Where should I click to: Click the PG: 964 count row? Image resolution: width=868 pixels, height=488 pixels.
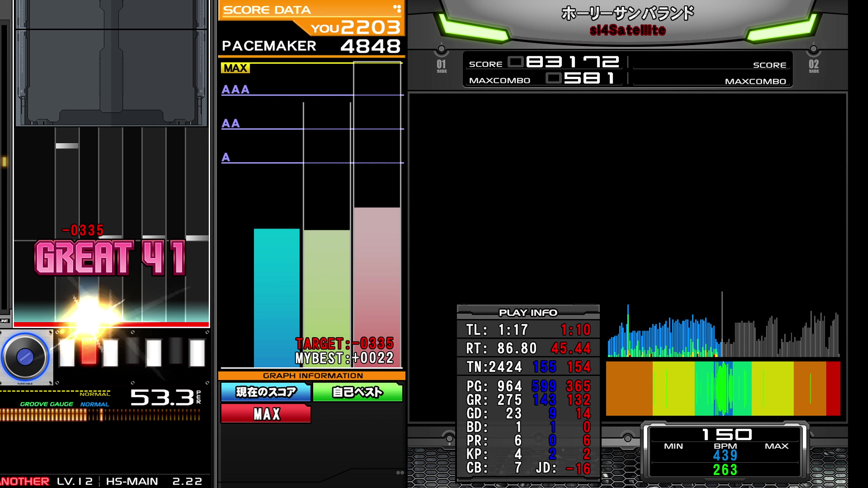528,386
